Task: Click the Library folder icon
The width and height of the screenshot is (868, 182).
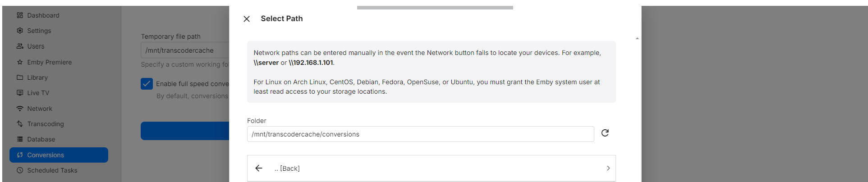Action: [x=20, y=77]
